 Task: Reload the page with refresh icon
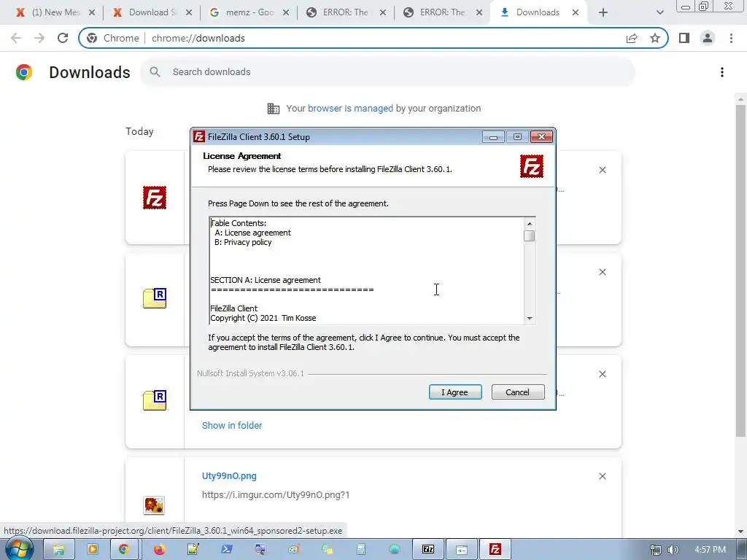point(63,38)
